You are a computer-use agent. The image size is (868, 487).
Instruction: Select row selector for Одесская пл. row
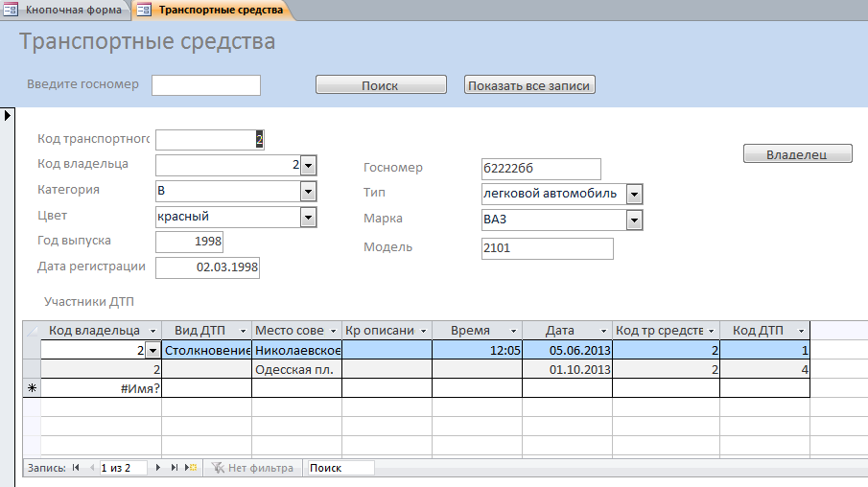click(32, 369)
